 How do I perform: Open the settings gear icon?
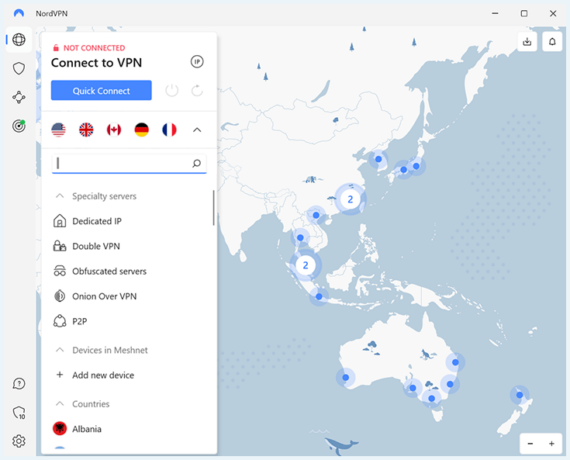click(x=19, y=441)
